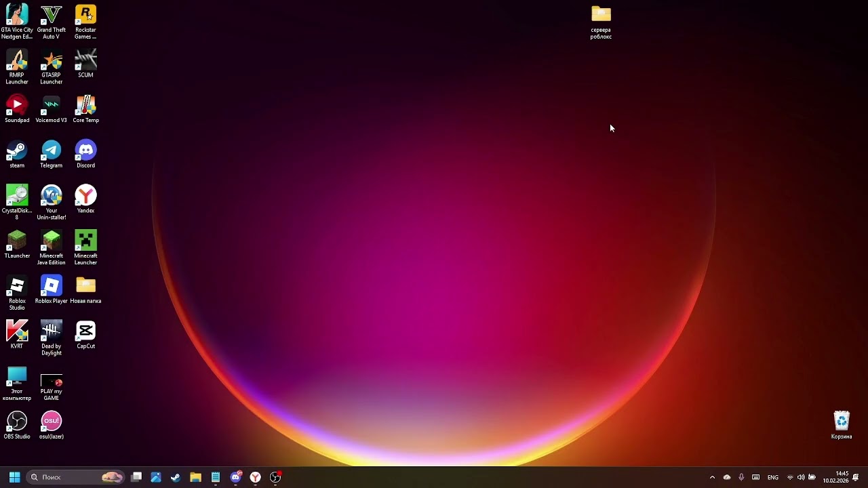Select the Telegram desktop icon

pos(52,155)
